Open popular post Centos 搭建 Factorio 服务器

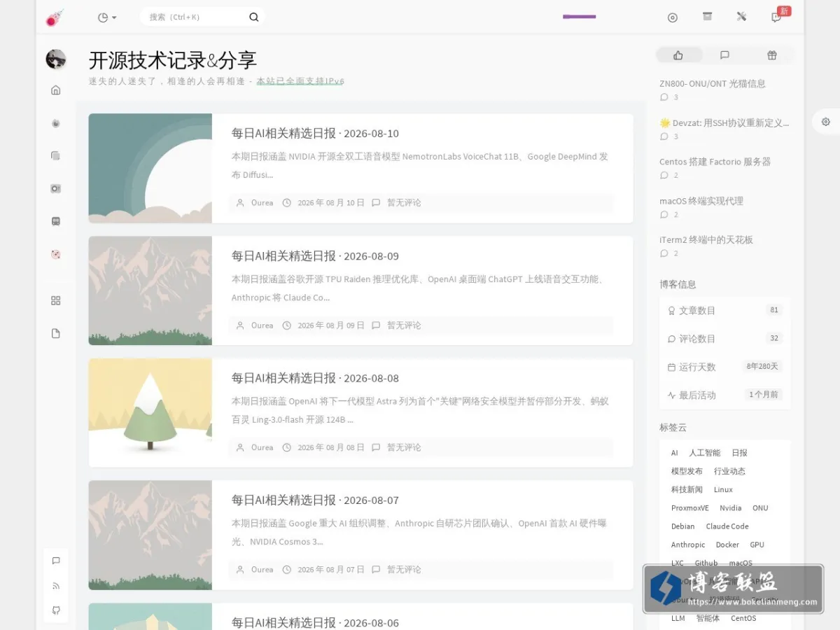[x=715, y=162]
